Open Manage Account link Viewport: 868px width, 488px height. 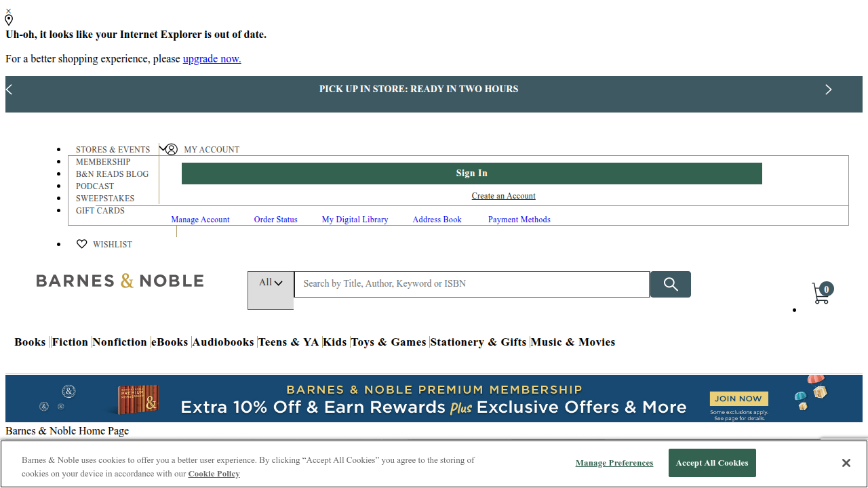coord(200,220)
